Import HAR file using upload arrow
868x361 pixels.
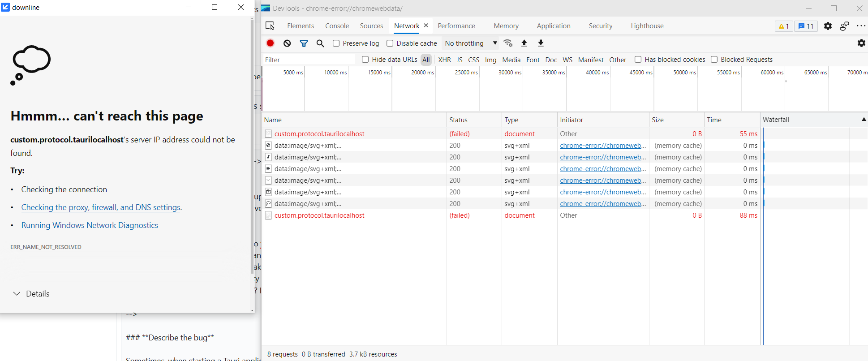point(524,43)
